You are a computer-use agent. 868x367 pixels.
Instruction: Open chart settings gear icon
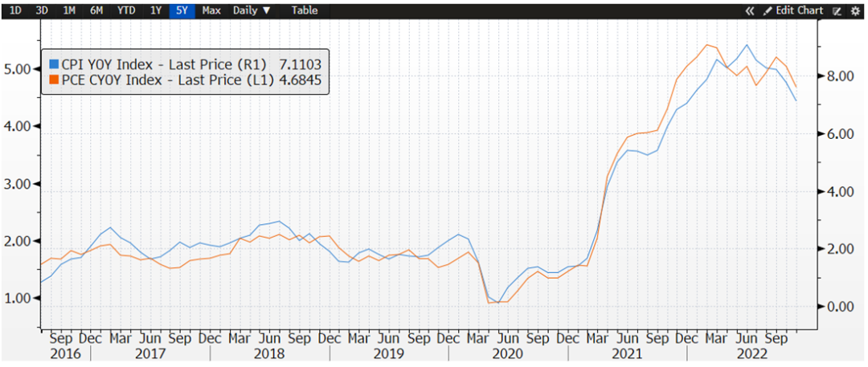[853, 10]
